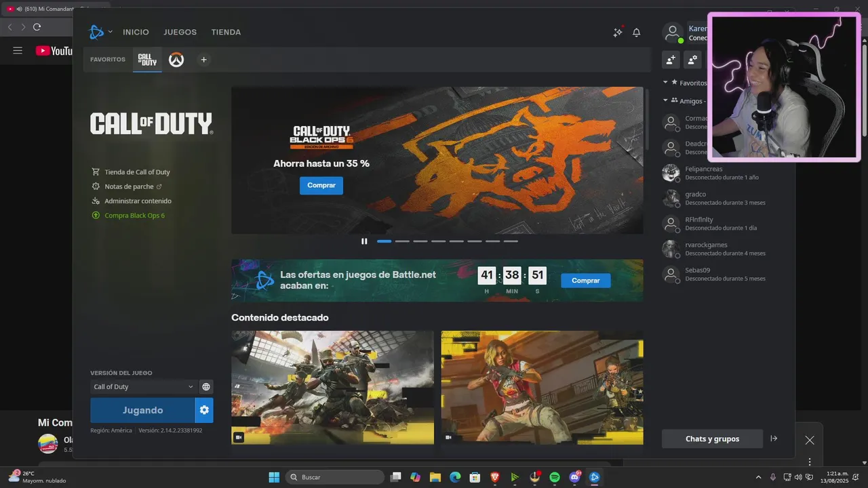Image resolution: width=868 pixels, height=488 pixels.
Task: Open YouTube video three-dot options
Action: 810,462
